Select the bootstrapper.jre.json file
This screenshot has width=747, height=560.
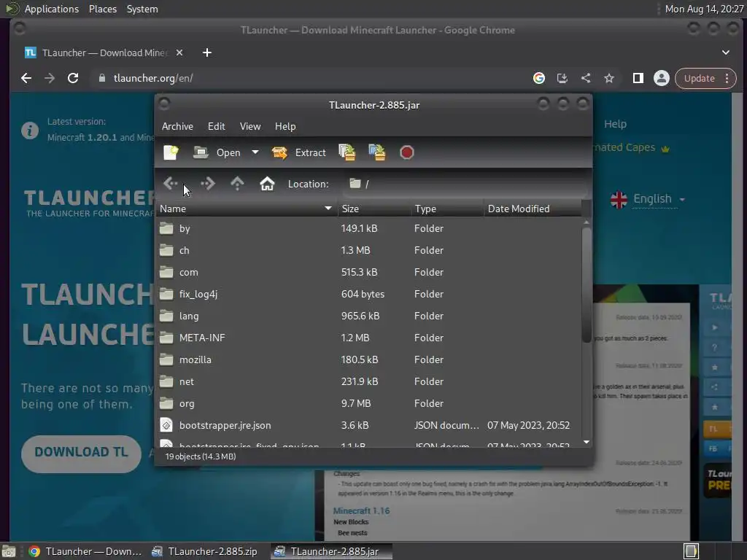coord(368,426)
